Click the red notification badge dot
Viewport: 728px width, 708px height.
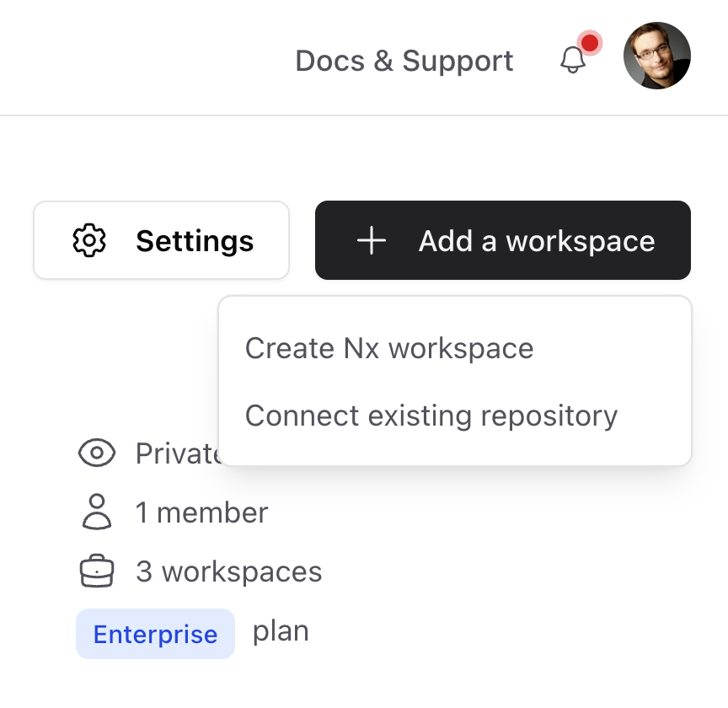[590, 43]
